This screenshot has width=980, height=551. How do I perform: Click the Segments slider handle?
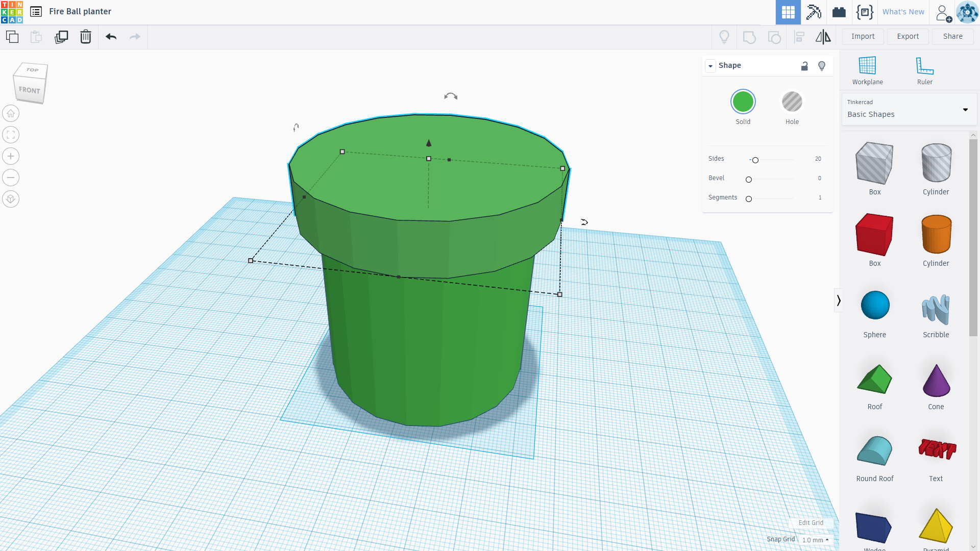tap(749, 199)
